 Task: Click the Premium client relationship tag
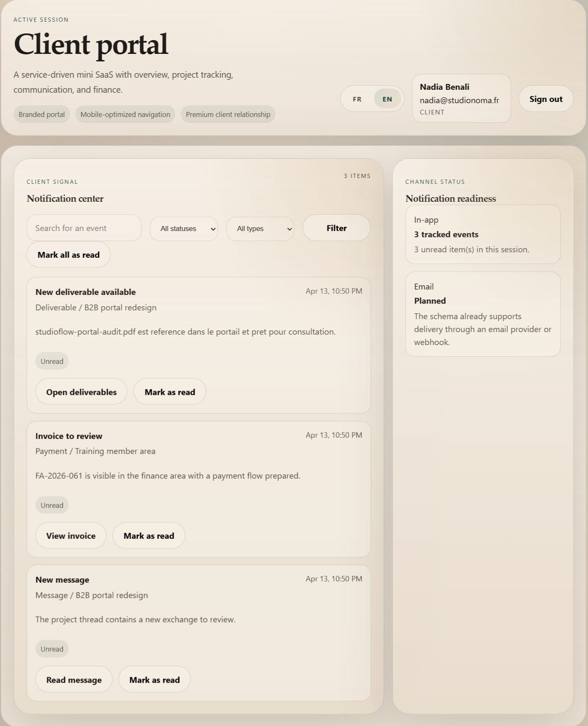click(x=228, y=114)
